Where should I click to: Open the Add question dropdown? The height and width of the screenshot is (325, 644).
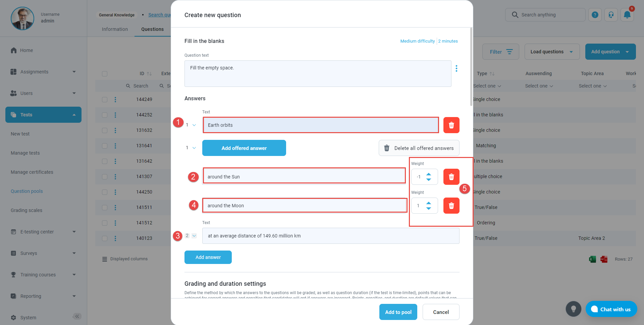point(627,52)
